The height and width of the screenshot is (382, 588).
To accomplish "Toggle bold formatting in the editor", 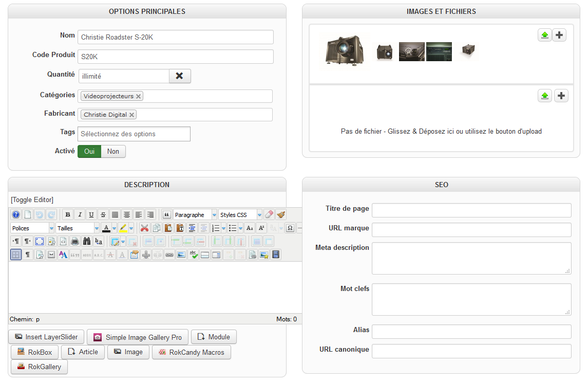I will pos(68,215).
